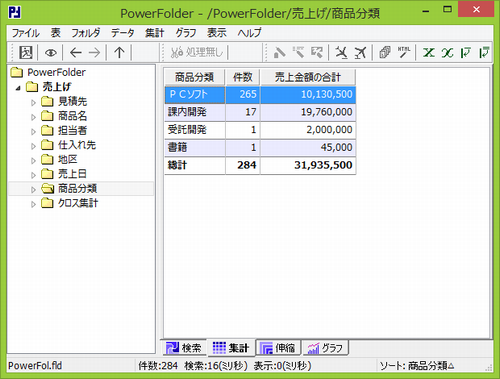Click the second greyed edit tool icon

coord(298,52)
